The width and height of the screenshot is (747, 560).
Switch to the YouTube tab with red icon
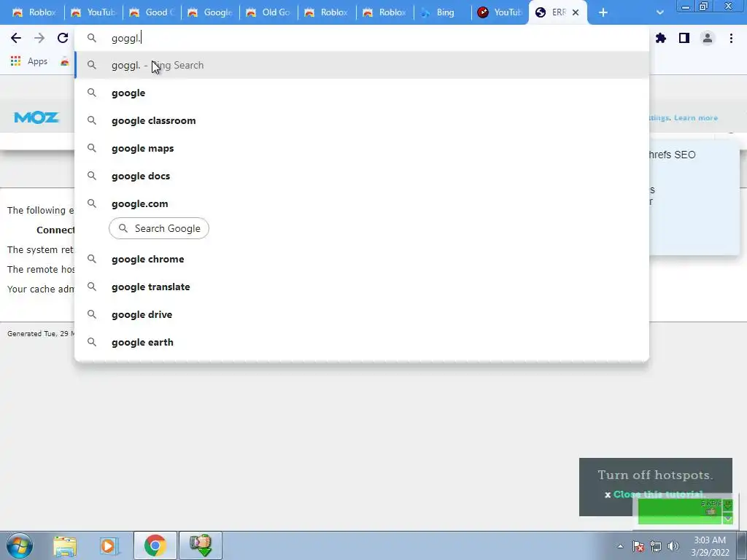[x=500, y=12]
